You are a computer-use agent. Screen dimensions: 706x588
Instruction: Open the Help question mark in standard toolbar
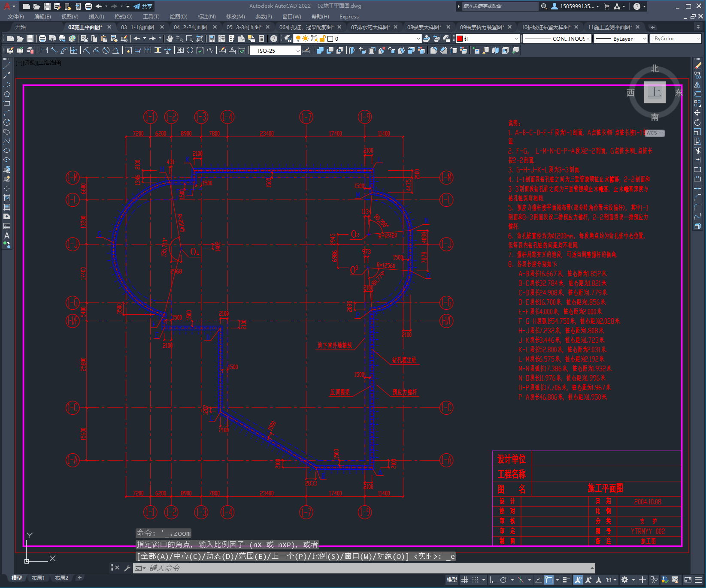[274, 39]
